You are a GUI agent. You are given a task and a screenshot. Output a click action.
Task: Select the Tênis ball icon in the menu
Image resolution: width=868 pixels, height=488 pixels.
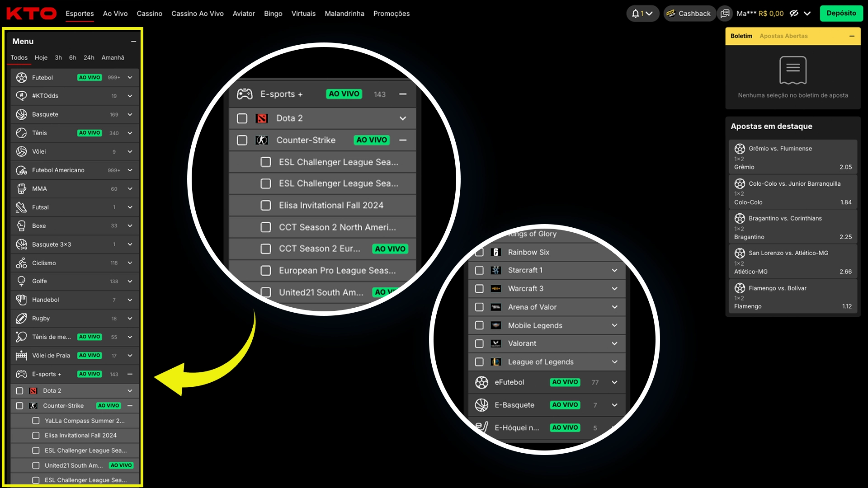[21, 133]
